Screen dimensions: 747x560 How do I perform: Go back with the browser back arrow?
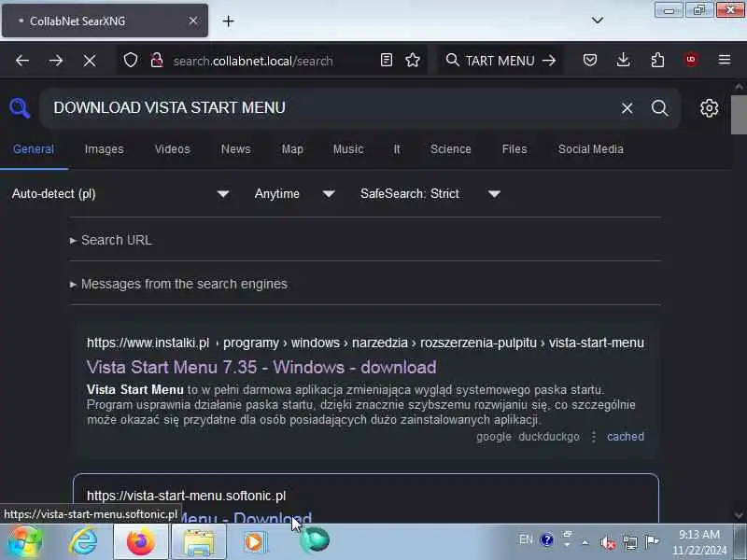pyautogui.click(x=21, y=61)
